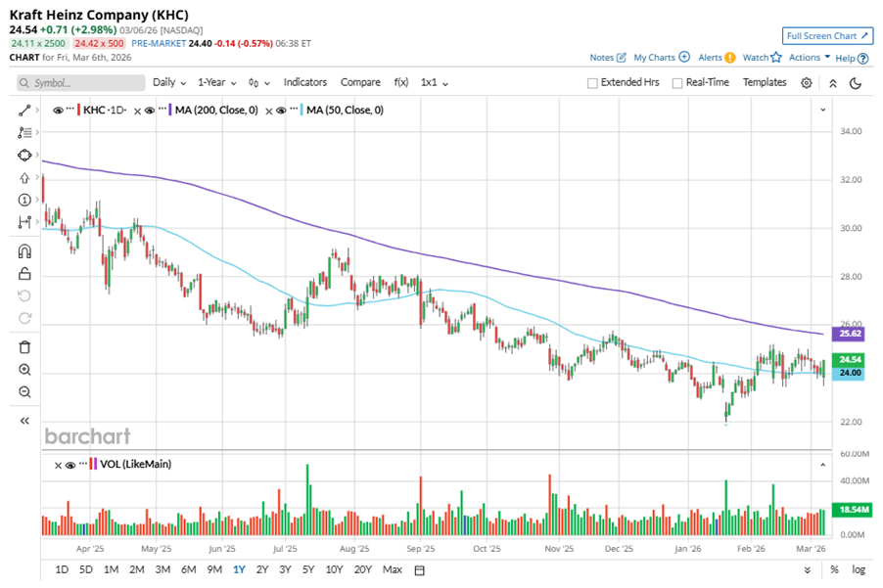Screen dimensions: 883x588
Task: Select the Fibonacci retracement tool
Action: [x=24, y=133]
